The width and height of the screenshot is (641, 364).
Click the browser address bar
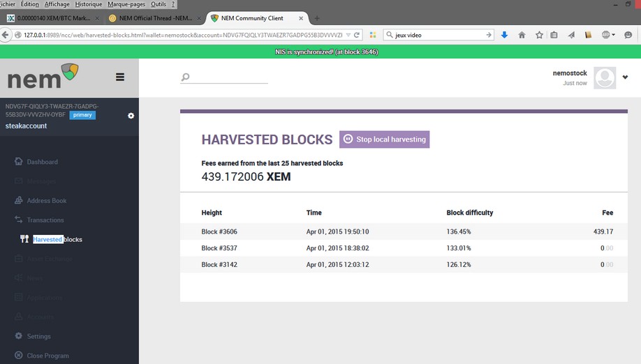point(183,35)
